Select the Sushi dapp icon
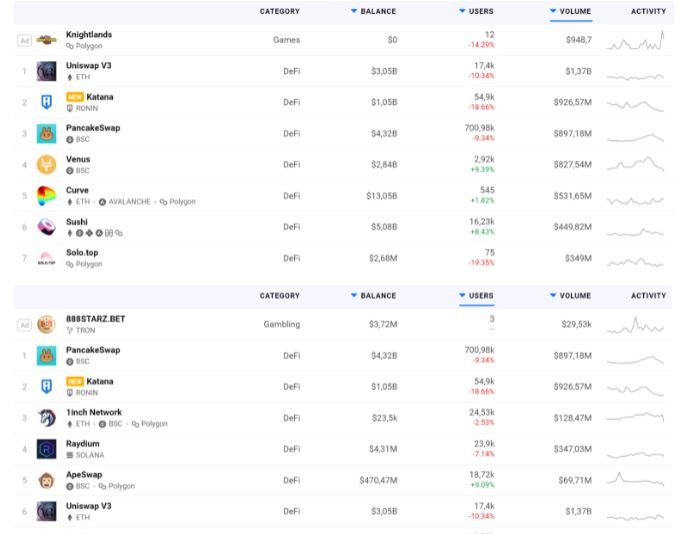 point(47,227)
